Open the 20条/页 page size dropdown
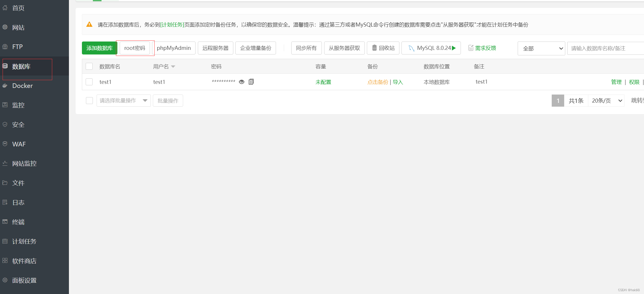This screenshot has width=644, height=294. 606,101
